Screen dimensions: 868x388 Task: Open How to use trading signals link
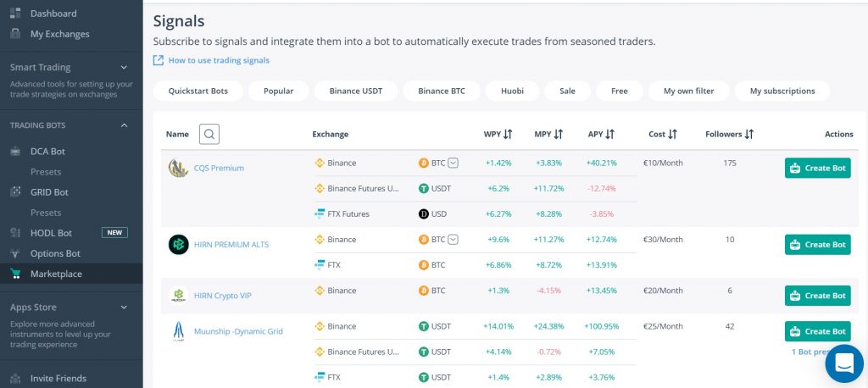pos(218,60)
